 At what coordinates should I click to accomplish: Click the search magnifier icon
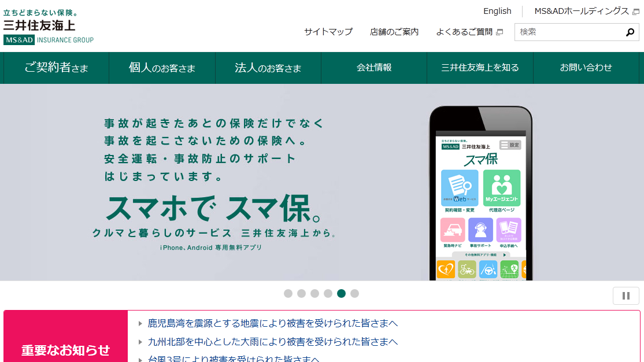pos(630,32)
